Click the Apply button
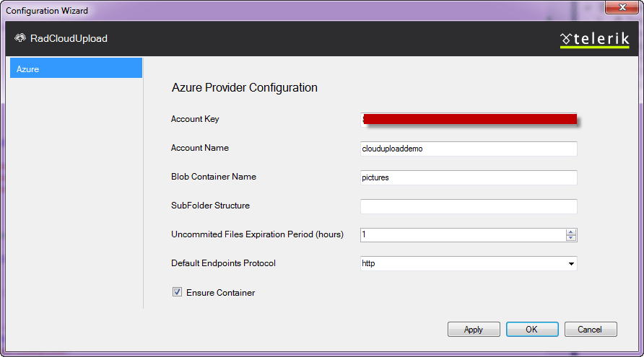 point(474,329)
